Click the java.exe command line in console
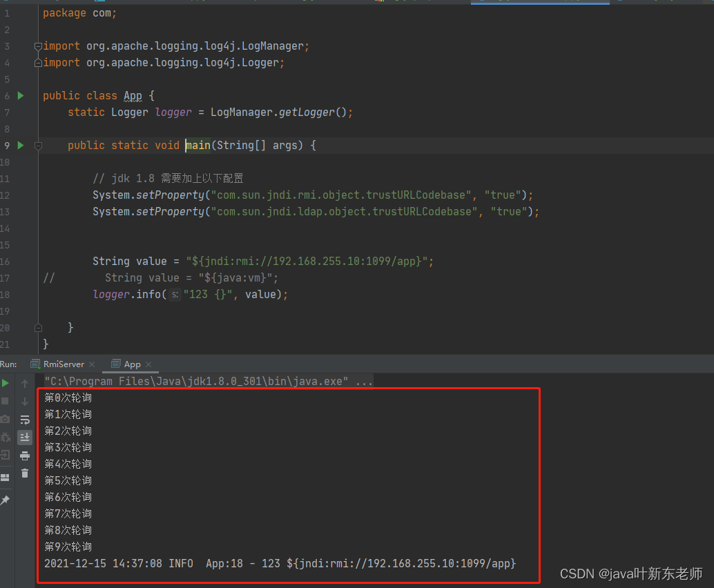The height and width of the screenshot is (588, 714). (209, 382)
